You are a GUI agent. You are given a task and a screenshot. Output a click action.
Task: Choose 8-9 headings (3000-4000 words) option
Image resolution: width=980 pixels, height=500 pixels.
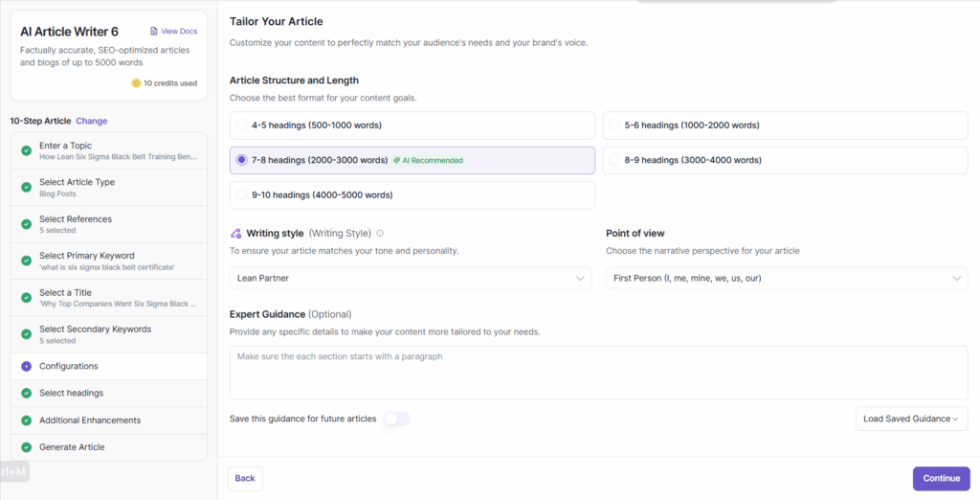(x=614, y=160)
